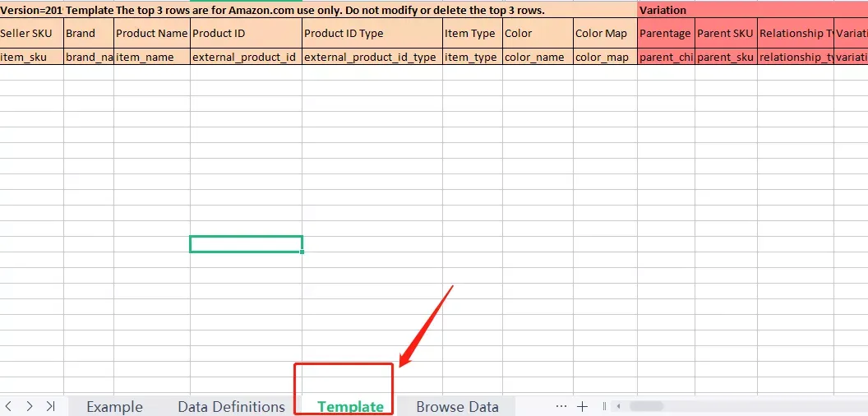The height and width of the screenshot is (416, 868).
Task: Jump to last sheet tab arrow
Action: tap(50, 407)
